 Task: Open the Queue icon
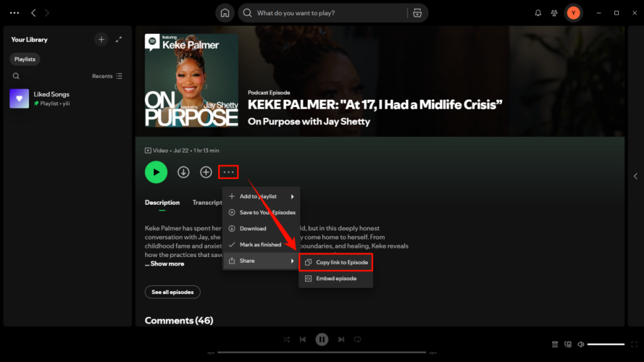[555, 344]
